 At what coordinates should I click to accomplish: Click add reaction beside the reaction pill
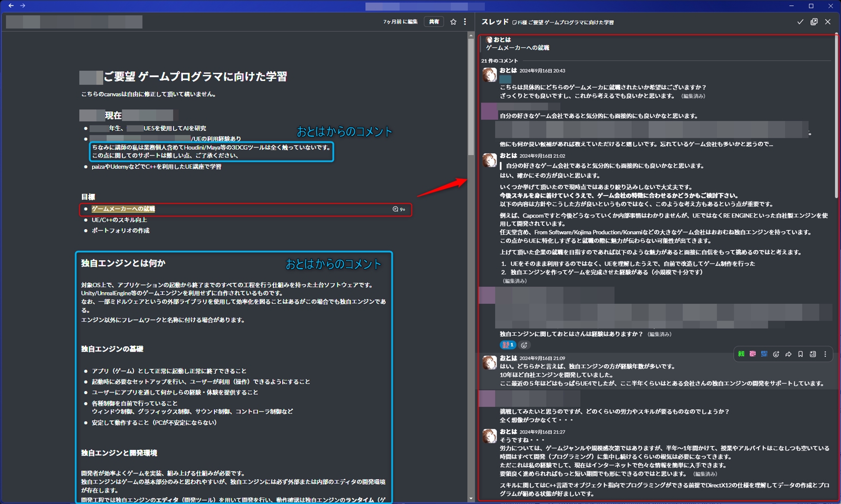click(x=524, y=345)
